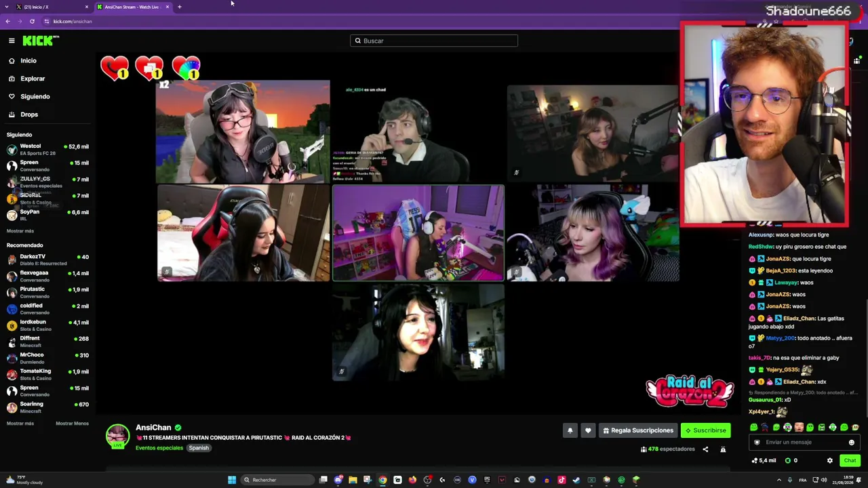
Task: Open the emoji picker in chat input
Action: point(852,443)
